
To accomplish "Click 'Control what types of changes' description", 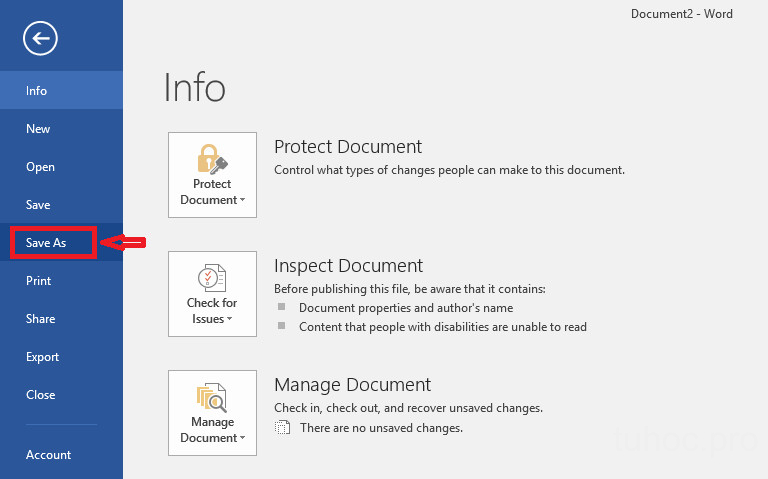I will coord(449,170).
